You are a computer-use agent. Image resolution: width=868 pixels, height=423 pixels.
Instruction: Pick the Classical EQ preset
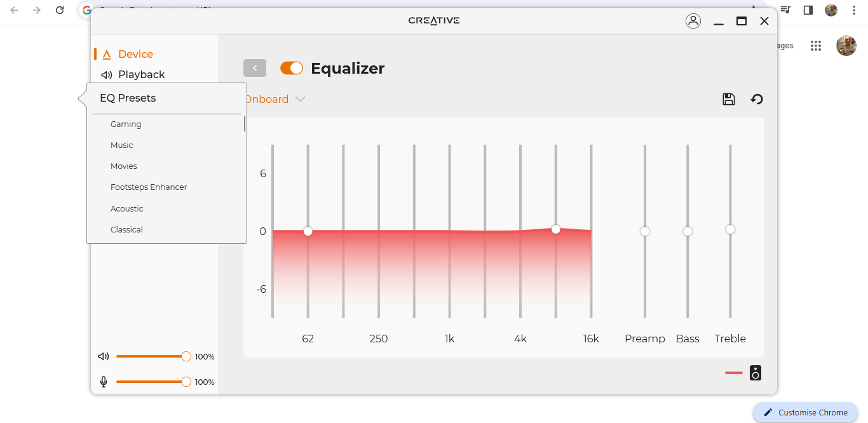click(x=126, y=230)
